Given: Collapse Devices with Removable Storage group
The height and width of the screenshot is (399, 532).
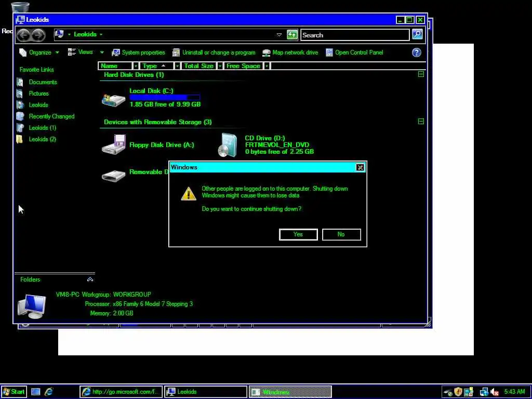Looking at the screenshot, I should coord(421,122).
